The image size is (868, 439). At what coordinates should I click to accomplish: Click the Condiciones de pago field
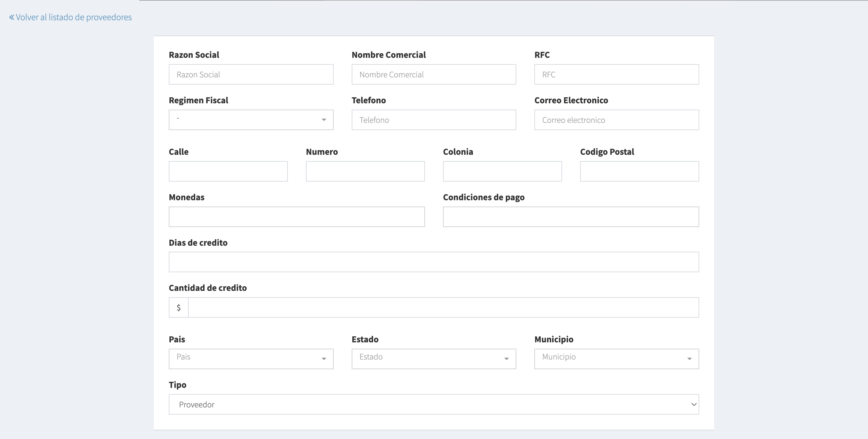click(x=571, y=217)
